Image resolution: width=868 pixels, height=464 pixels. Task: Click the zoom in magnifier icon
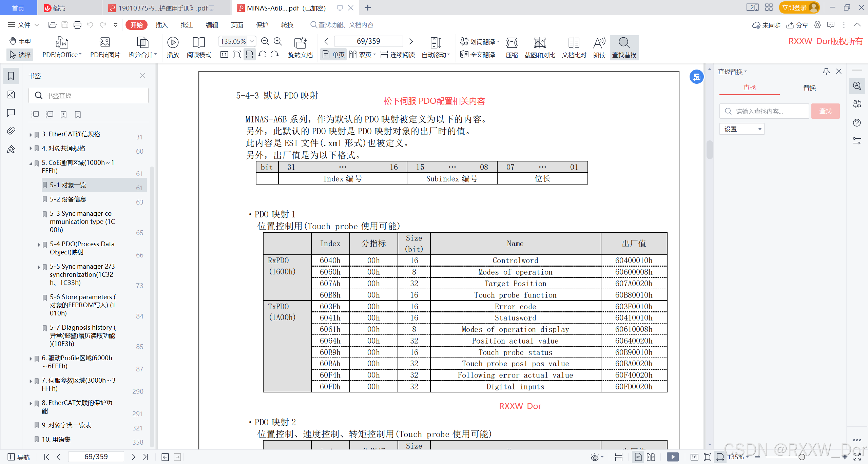pos(278,41)
